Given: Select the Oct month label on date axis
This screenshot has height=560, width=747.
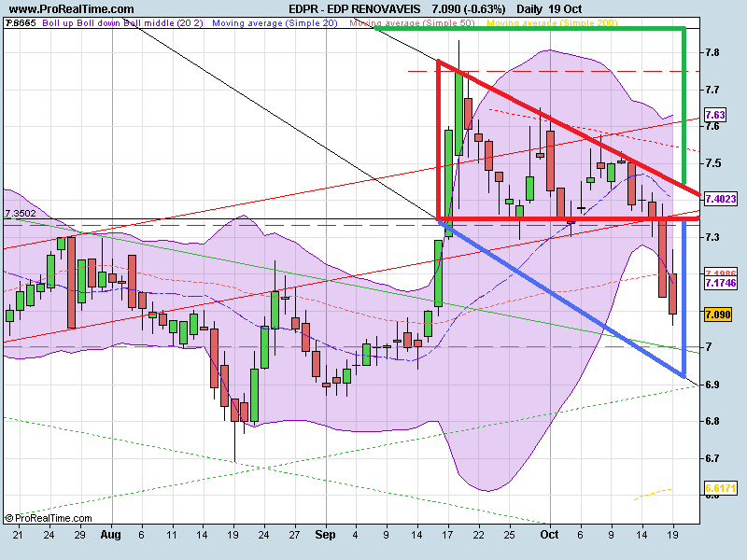Looking at the screenshot, I should 549,535.
